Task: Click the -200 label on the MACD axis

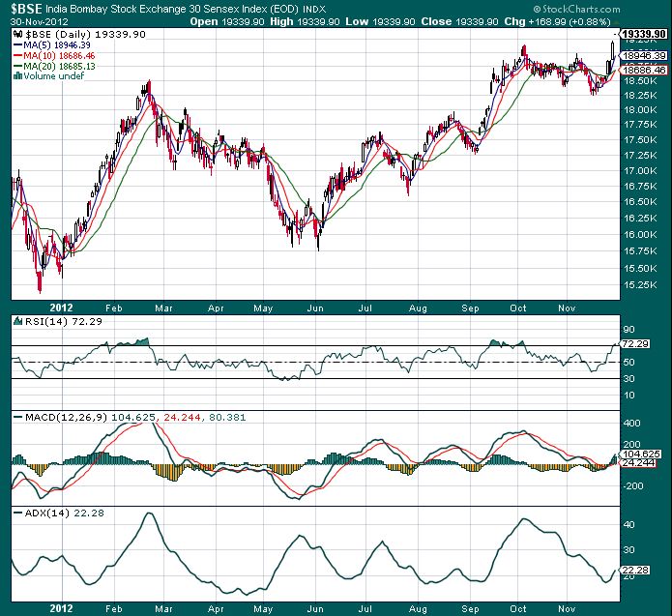Action: [632, 486]
